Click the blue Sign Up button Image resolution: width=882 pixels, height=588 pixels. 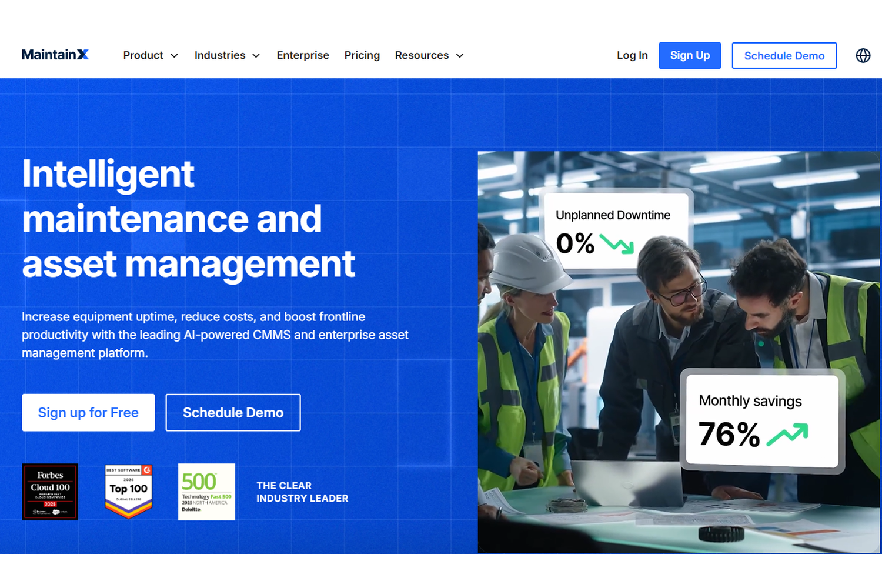(690, 55)
